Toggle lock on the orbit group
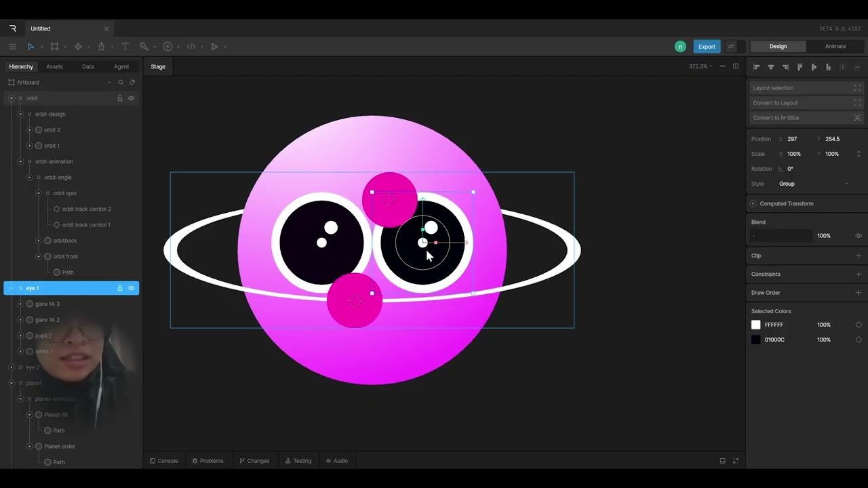Screen dimensions: 868x488 coord(120,98)
